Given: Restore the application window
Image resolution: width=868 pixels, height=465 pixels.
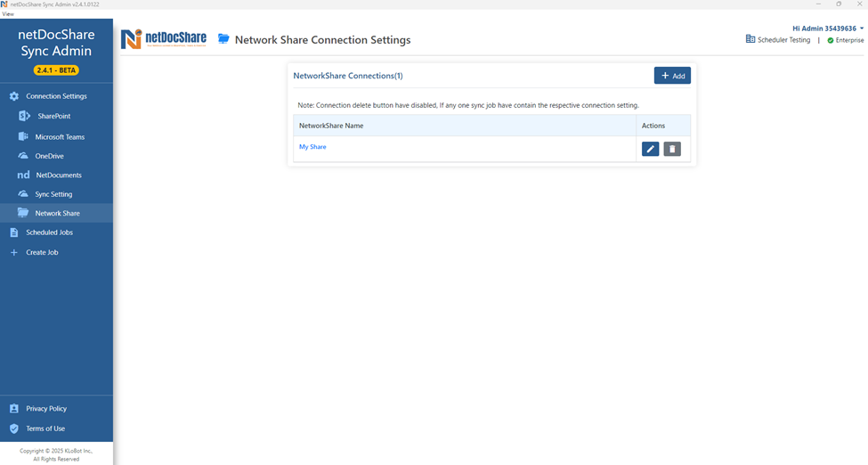Looking at the screenshot, I should click(839, 4).
